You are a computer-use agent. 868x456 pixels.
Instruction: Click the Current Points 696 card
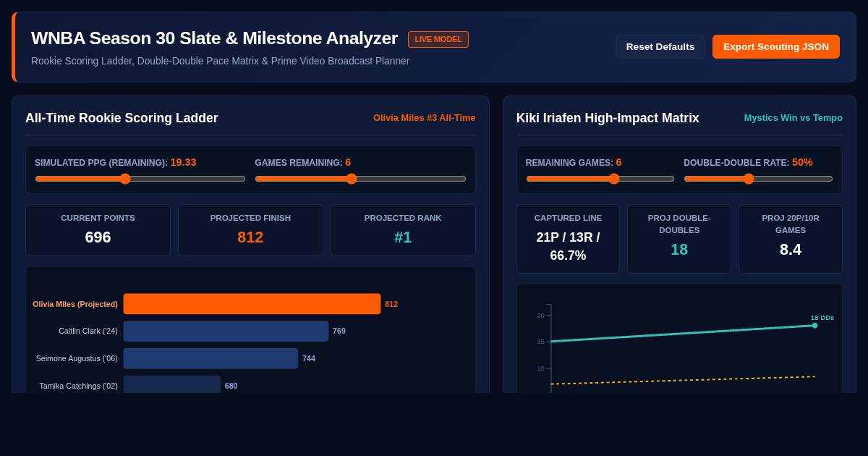click(x=98, y=230)
